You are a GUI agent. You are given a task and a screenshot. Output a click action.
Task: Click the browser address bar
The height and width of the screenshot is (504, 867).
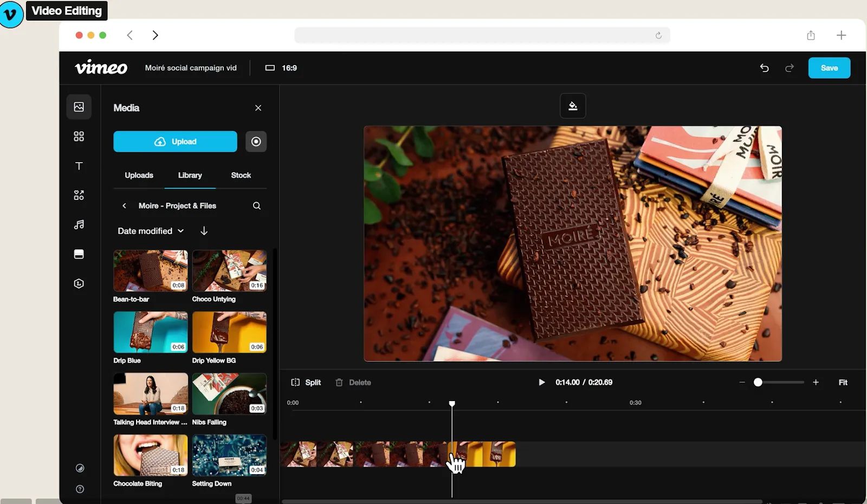(482, 35)
